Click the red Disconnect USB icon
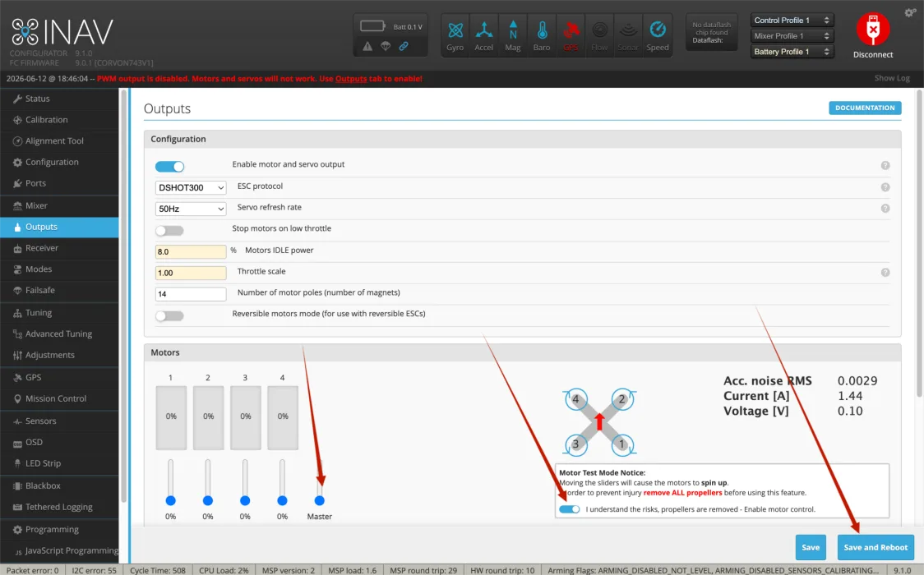924x575 pixels. click(x=873, y=29)
